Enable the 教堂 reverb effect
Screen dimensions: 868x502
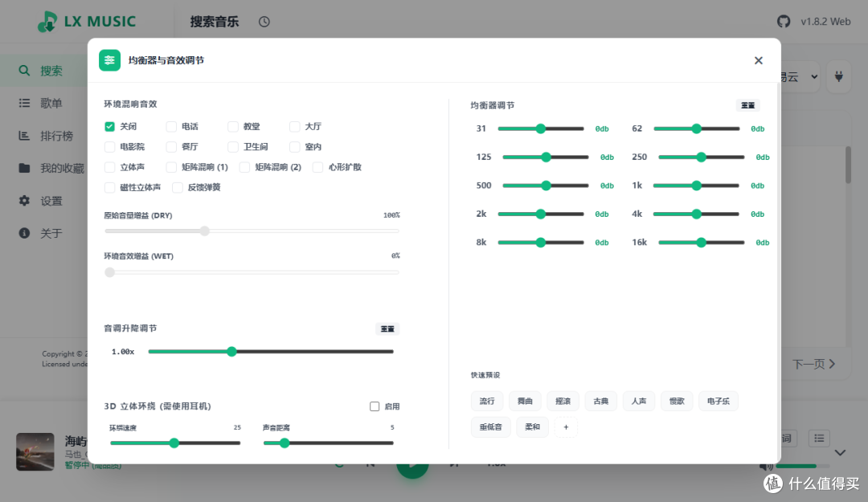tap(233, 126)
